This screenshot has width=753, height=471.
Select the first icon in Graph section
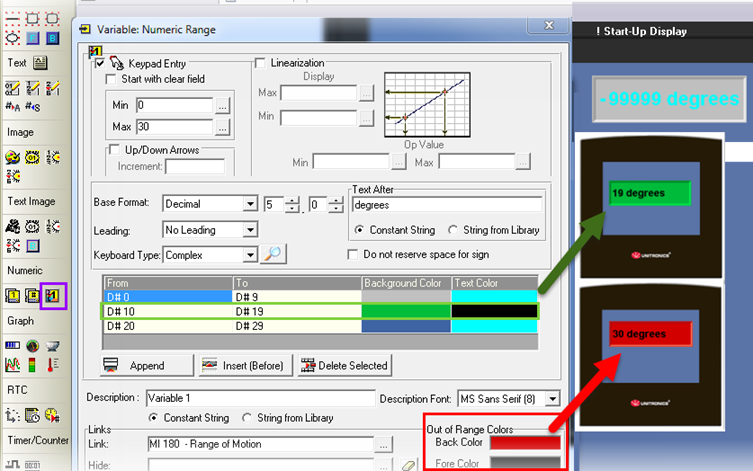pyautogui.click(x=13, y=347)
